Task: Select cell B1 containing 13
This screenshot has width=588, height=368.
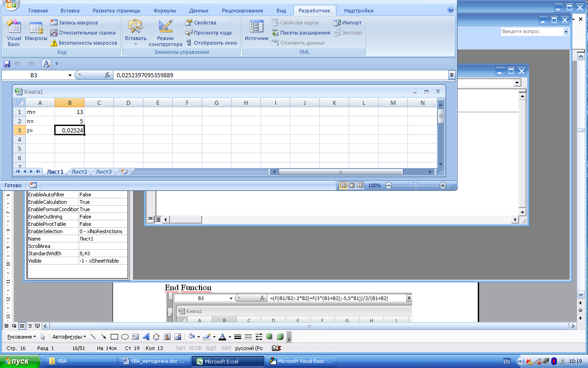Action: tap(69, 112)
